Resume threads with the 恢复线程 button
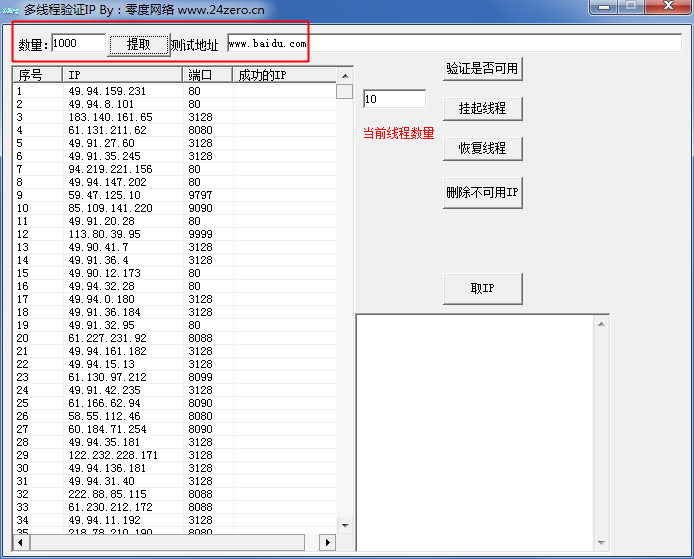 click(482, 148)
